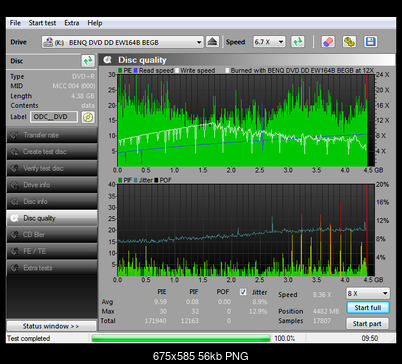Open the Drive info tab
Screen dimensions: 402x364
52,185
